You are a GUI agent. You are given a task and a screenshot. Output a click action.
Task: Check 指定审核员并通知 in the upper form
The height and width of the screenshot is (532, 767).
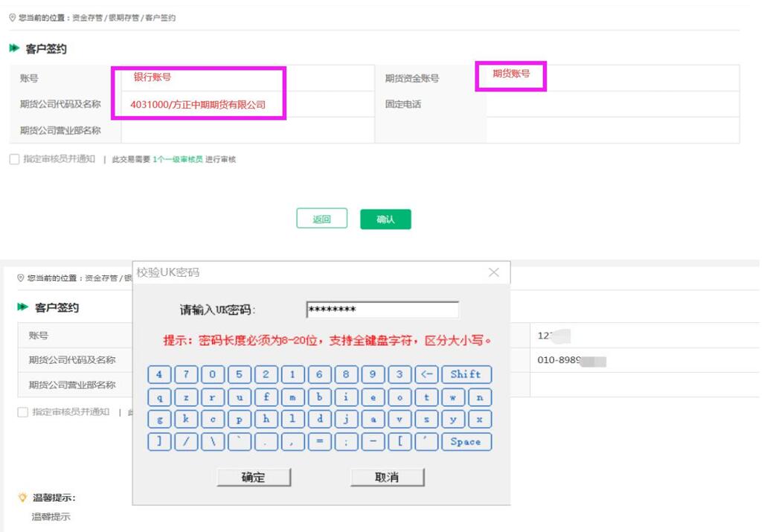pos(15,159)
